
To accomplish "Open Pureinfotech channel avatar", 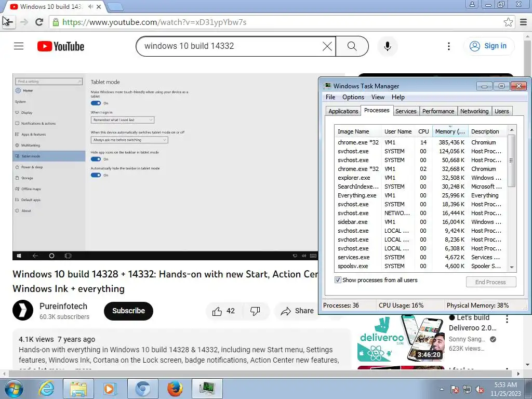I will point(23,310).
